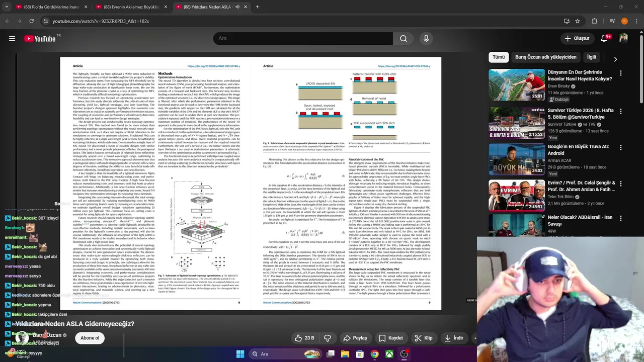644x362 pixels.
Task: Open the Bariş Özcan channel name
Action: tap(47, 335)
